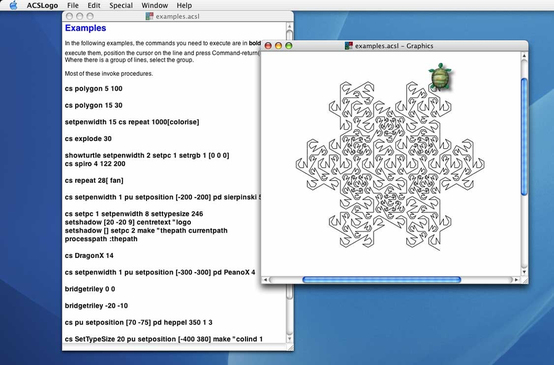Click the Graphics window horizontal scroll right arrow
This screenshot has height=365, width=554.
[x=516, y=280]
